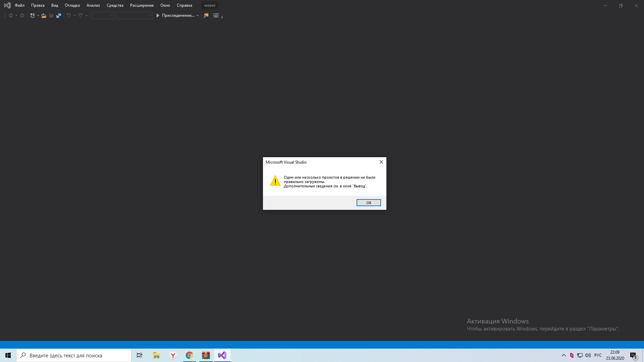Click the Live Share toolbar icon
This screenshot has height=362, width=644.
point(216,15)
